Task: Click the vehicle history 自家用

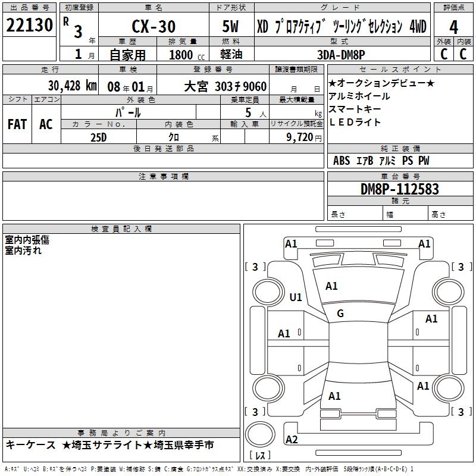Action: click(127, 55)
